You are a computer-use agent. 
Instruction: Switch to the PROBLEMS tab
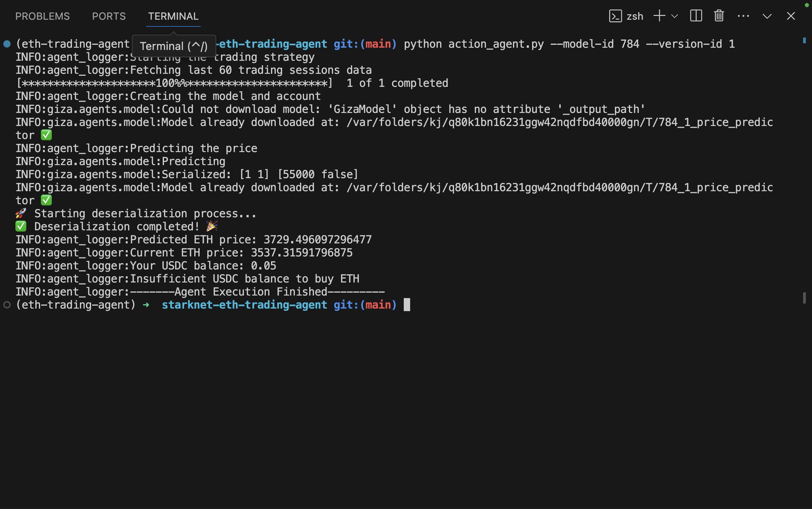[x=42, y=16]
